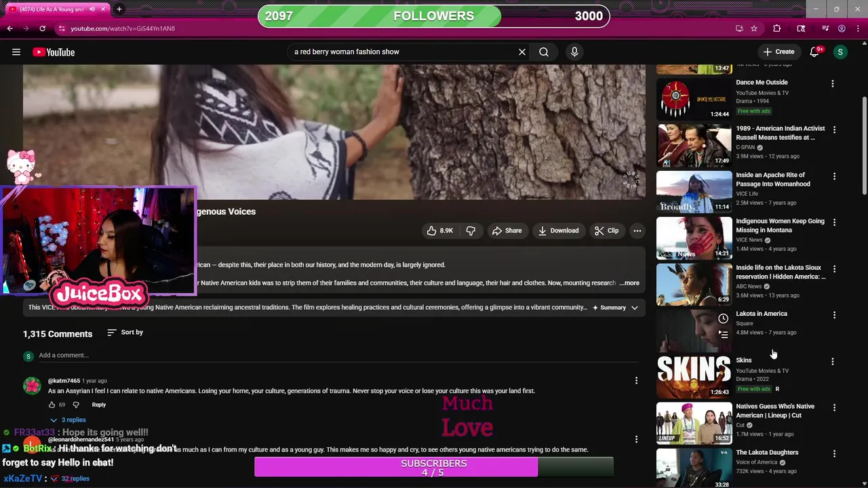Like the @katm7465 comment
The height and width of the screenshot is (488, 868).
coord(52,405)
